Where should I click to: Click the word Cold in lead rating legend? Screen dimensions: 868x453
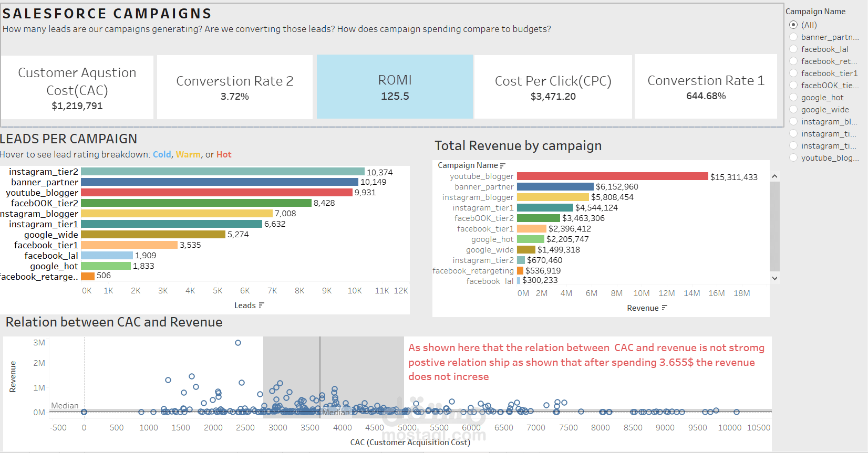(x=162, y=154)
